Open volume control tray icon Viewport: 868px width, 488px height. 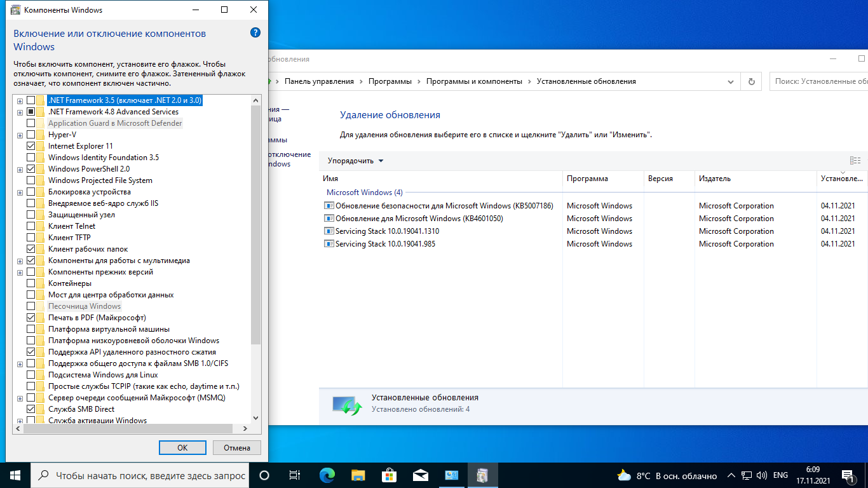coord(761,475)
